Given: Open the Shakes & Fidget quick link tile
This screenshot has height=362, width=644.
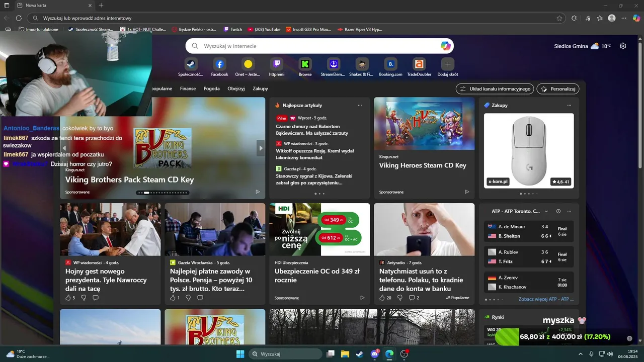Looking at the screenshot, I should [361, 67].
